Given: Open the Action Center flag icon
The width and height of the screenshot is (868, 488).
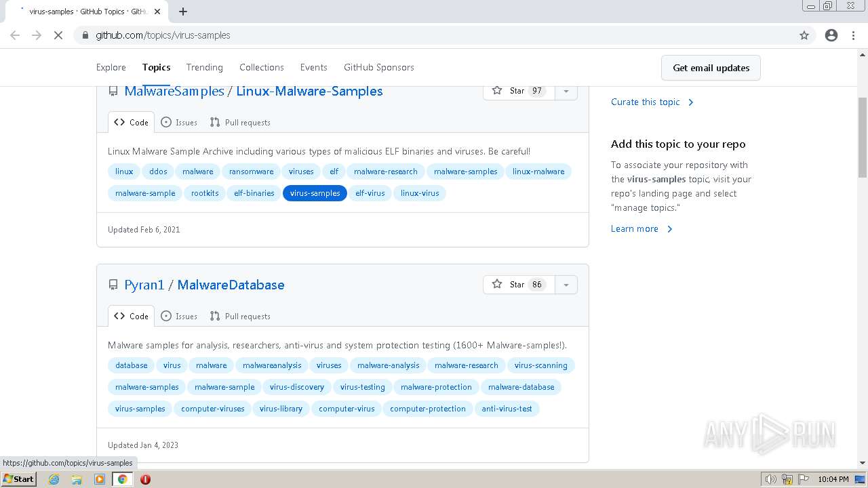Looking at the screenshot, I should pyautogui.click(x=804, y=479).
